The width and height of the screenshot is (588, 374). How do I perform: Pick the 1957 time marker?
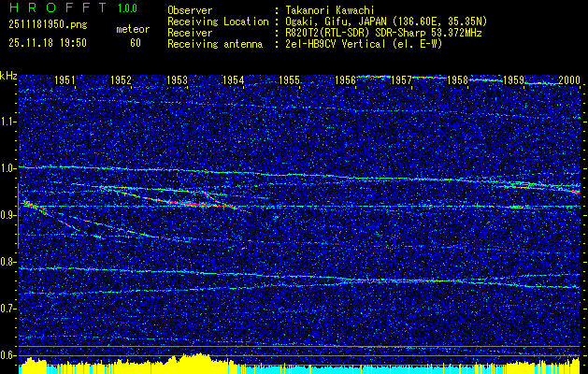(x=402, y=81)
